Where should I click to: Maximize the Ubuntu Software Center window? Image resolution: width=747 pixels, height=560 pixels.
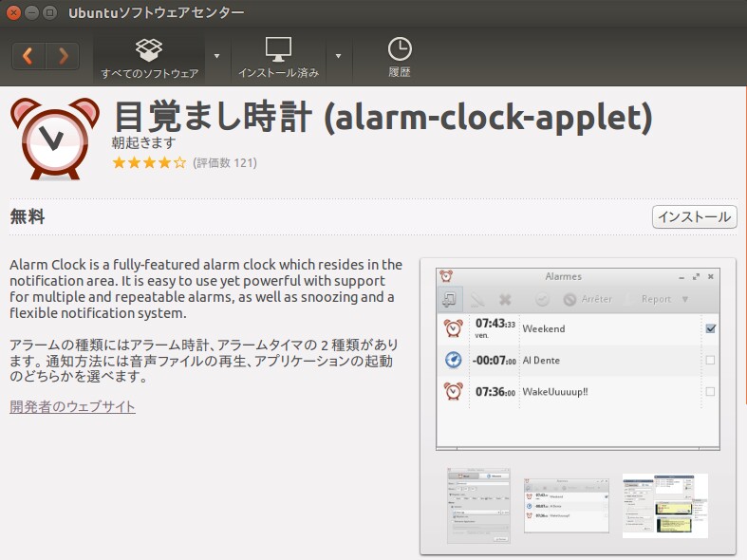(49, 13)
